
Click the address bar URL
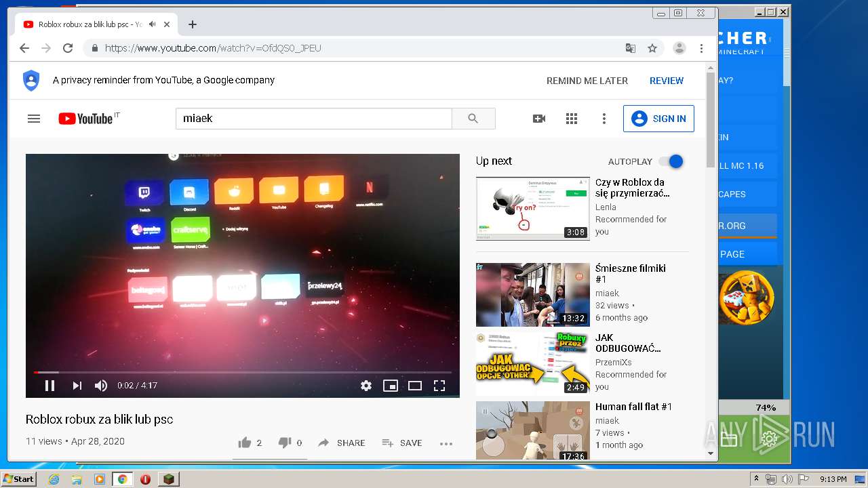213,48
